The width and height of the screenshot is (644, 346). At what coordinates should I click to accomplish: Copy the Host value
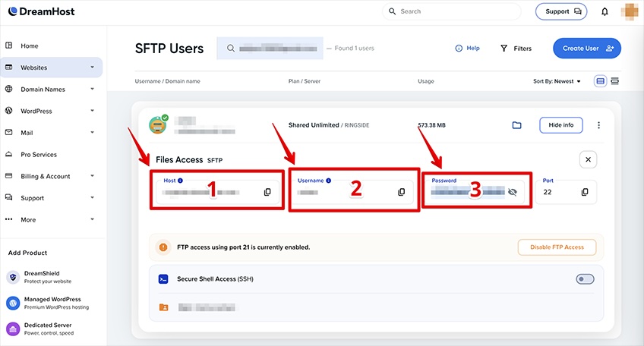pos(267,192)
